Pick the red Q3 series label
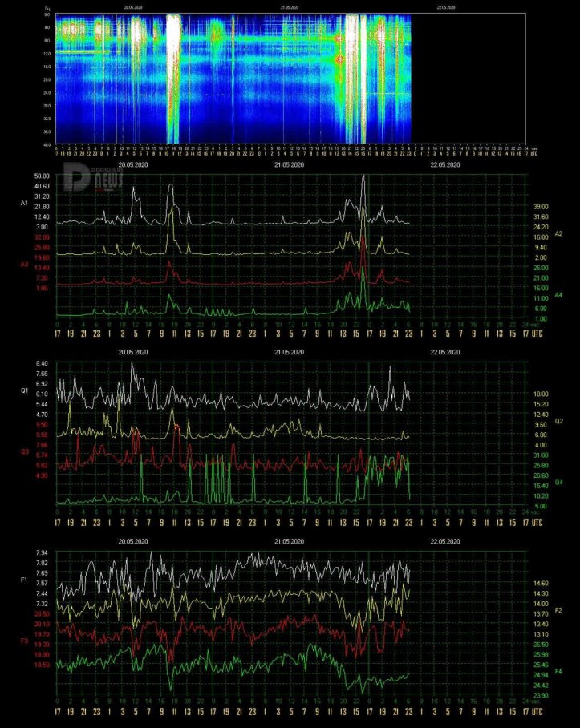This screenshot has height=728, width=580. (24, 451)
